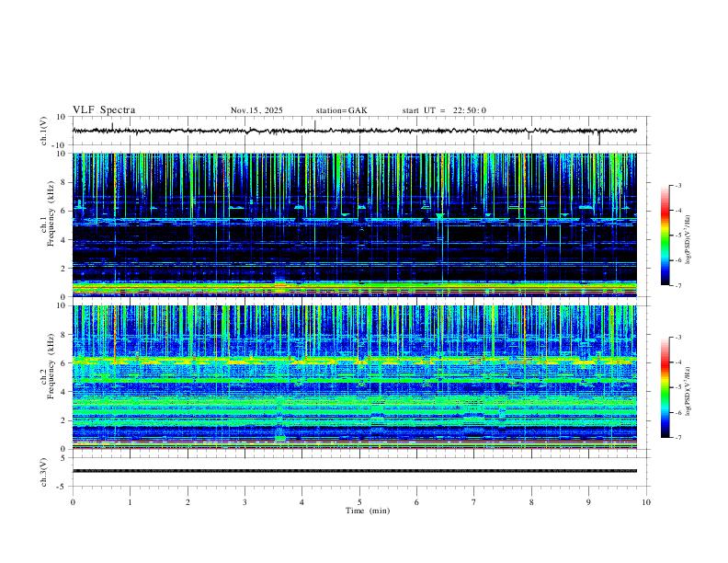Image resolution: width=728 pixels, height=563 pixels.
Task: Click the time axis tick label "0"
Action: (73, 502)
